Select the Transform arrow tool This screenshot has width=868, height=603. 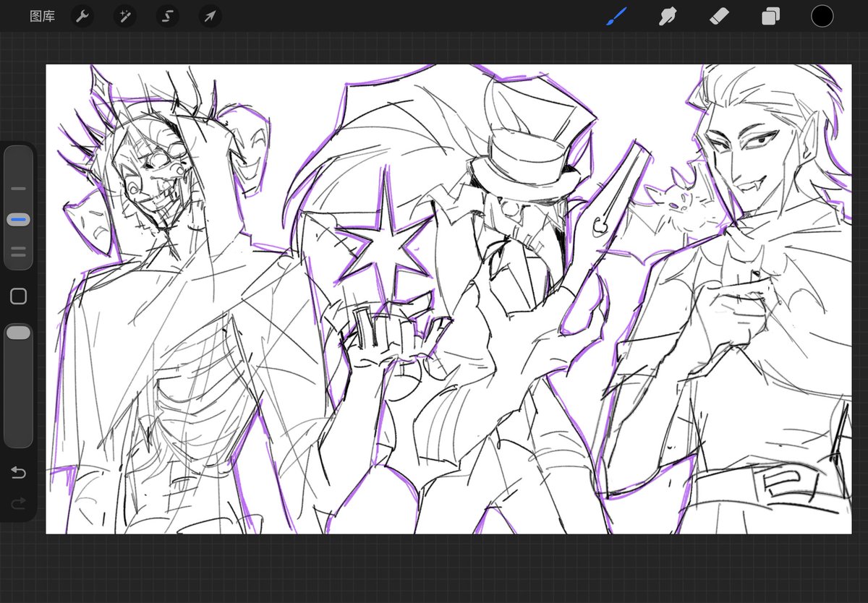point(209,16)
